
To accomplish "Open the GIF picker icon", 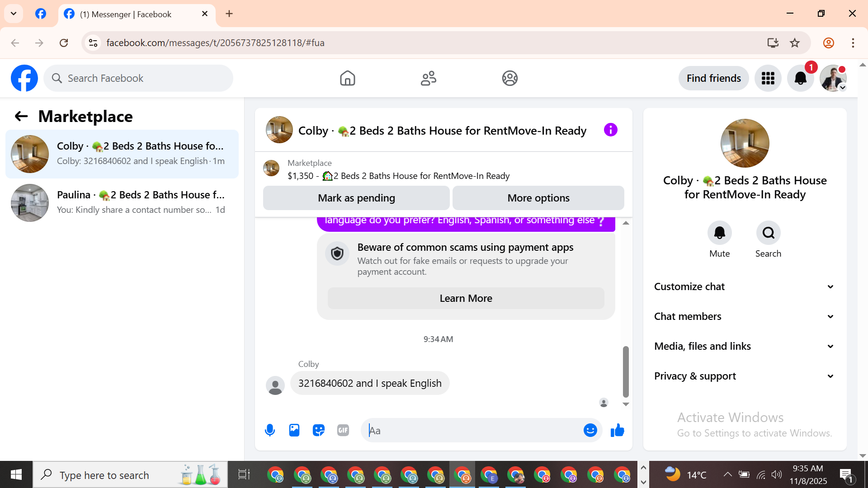I will [343, 430].
